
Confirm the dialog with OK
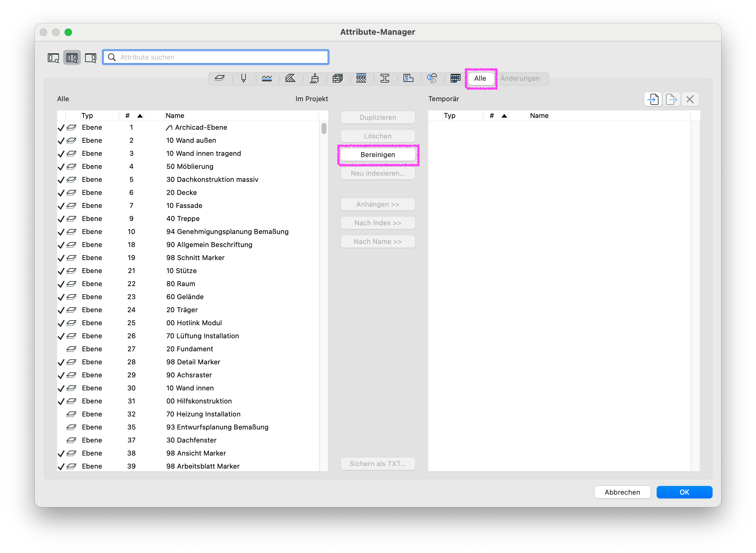[684, 492]
